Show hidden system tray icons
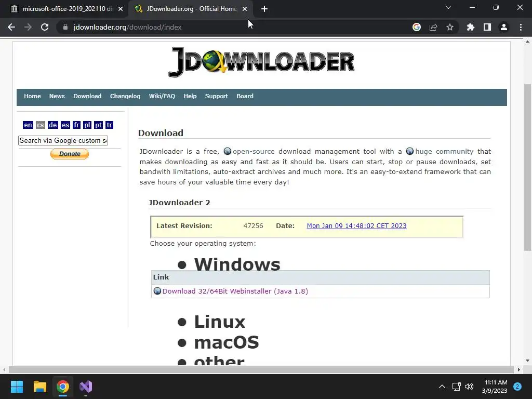Image resolution: width=532 pixels, height=399 pixels. [x=442, y=387]
